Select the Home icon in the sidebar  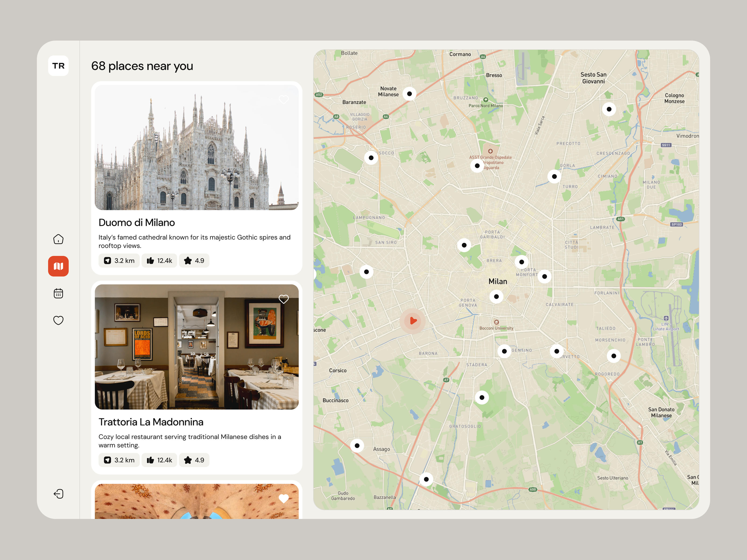[x=58, y=239]
